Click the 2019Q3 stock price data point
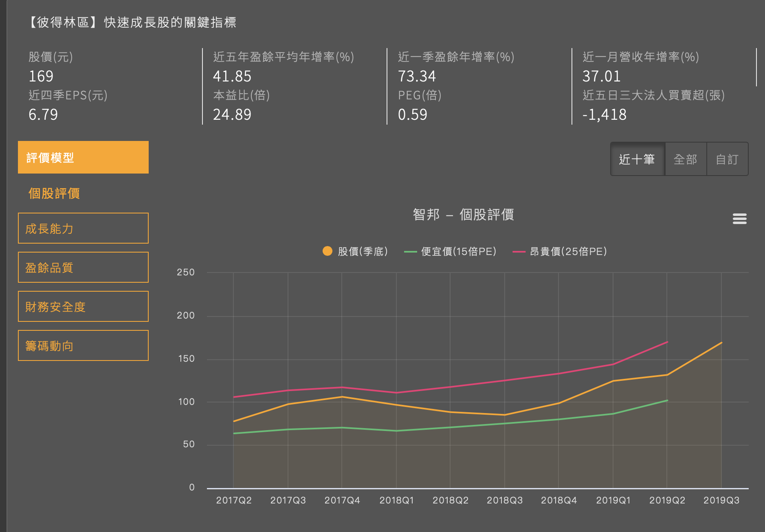The width and height of the screenshot is (765, 532). pos(721,343)
